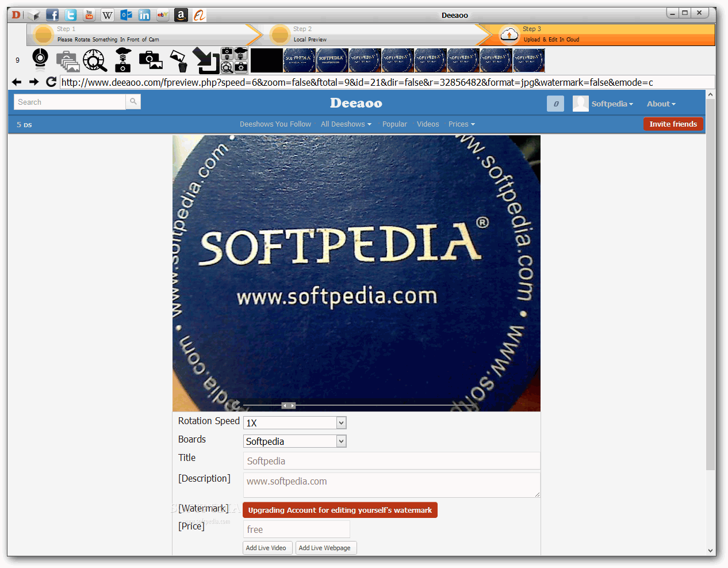Open the About dropdown menu

[661, 104]
